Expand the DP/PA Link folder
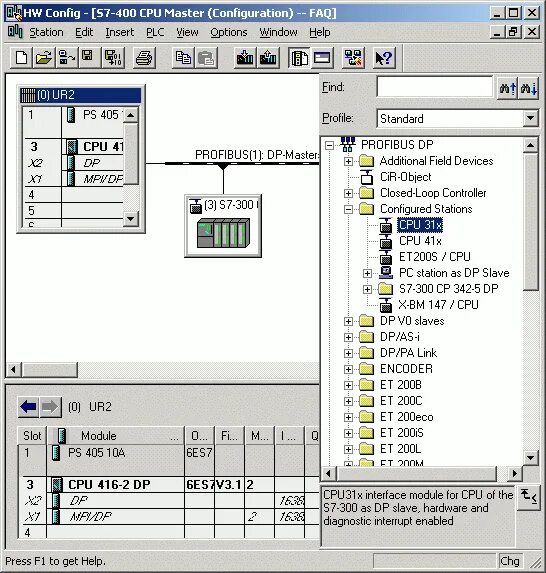The width and height of the screenshot is (546, 573). tap(349, 353)
